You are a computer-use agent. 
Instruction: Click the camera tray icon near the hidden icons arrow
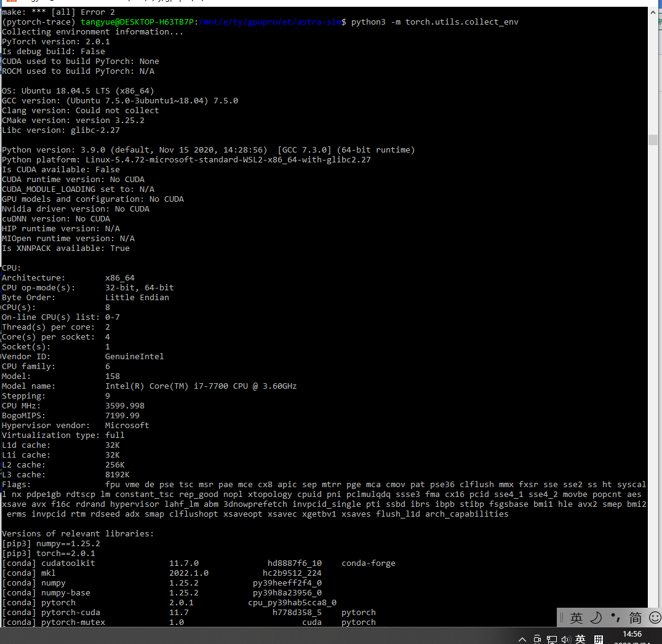(x=537, y=640)
